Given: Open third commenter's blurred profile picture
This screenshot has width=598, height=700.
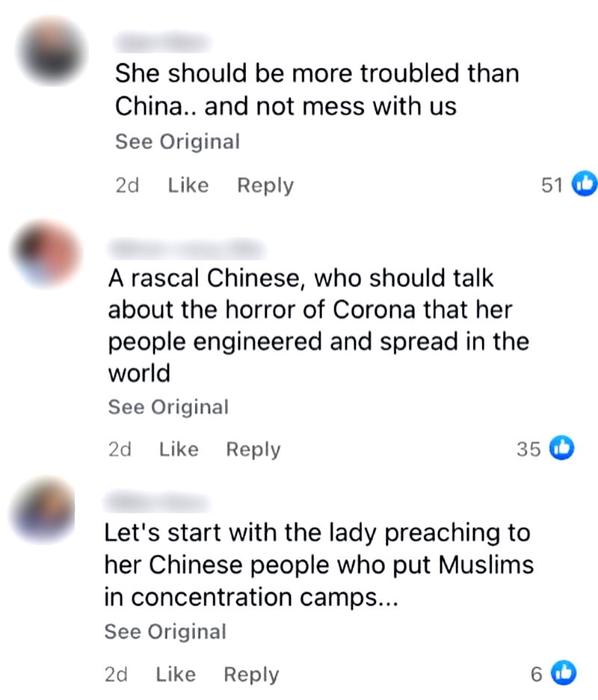Looking at the screenshot, I should (x=43, y=509).
